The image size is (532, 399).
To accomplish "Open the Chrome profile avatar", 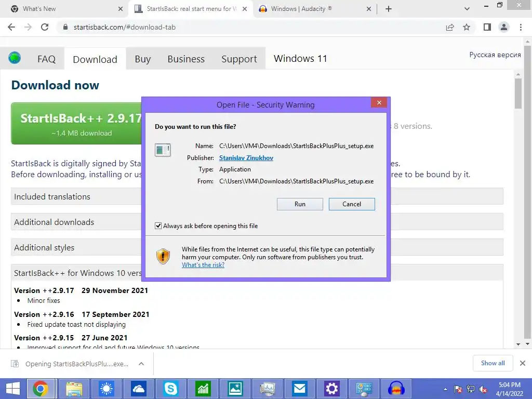I will [504, 27].
